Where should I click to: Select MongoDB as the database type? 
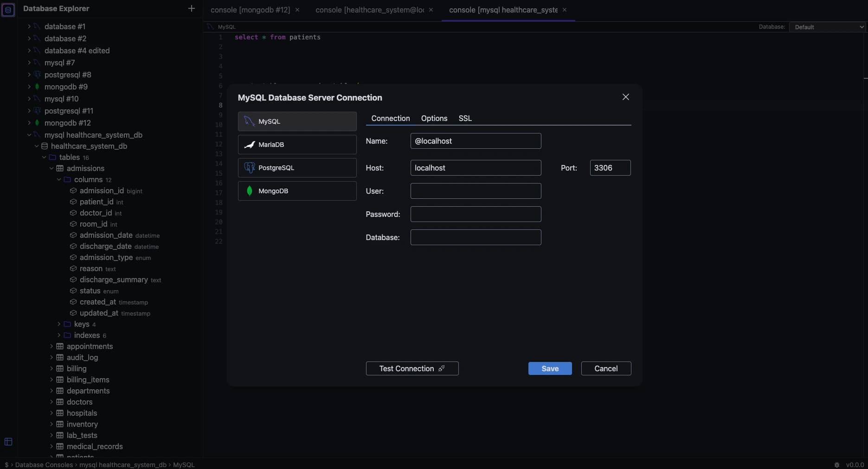(x=297, y=190)
